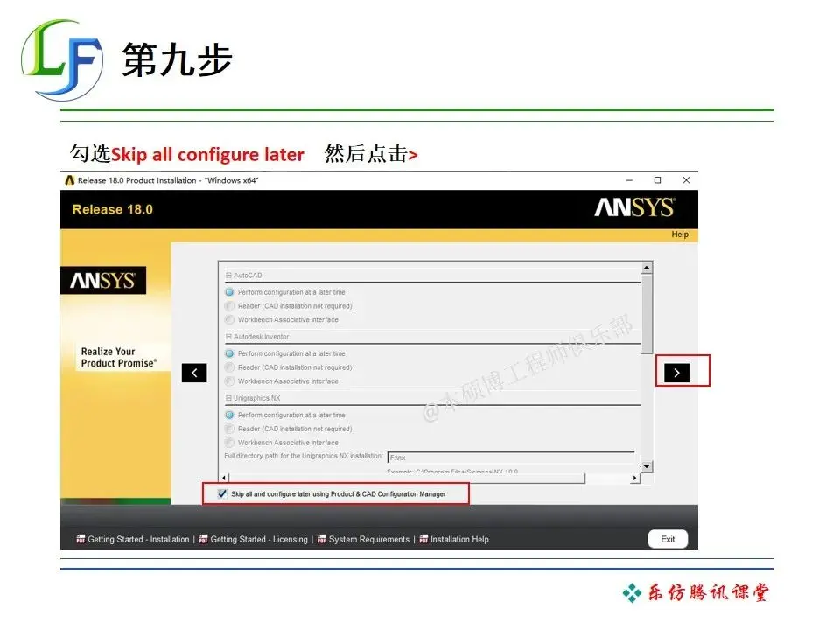Click the ANSYS title bar application icon
The height and width of the screenshot is (630, 840).
point(70,180)
